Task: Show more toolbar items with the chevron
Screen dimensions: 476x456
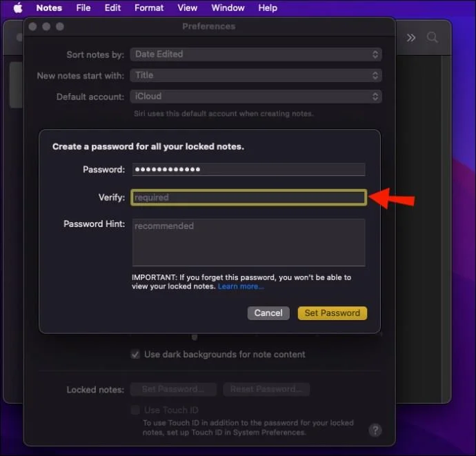Action: point(411,38)
